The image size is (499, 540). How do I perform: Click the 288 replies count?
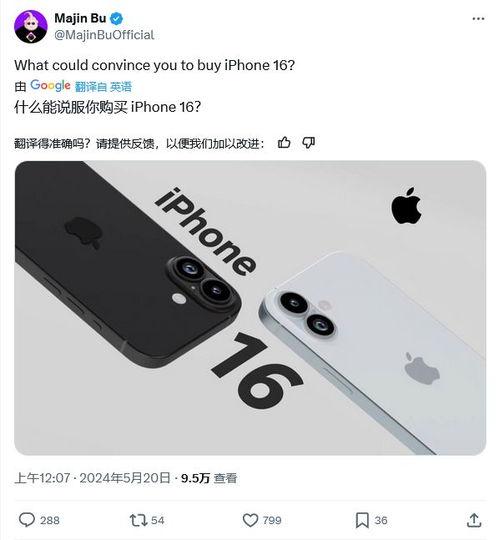click(x=50, y=520)
